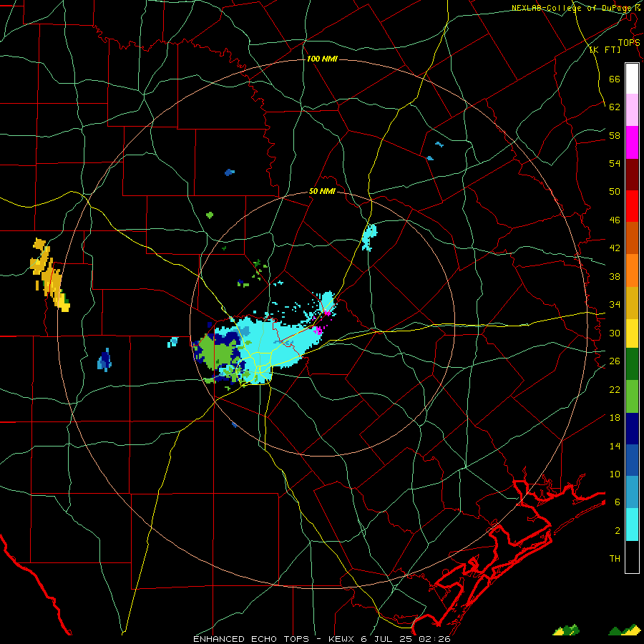The height and width of the screenshot is (644, 644).
Task: Click the gold storm cell at far west
Action: point(49,274)
